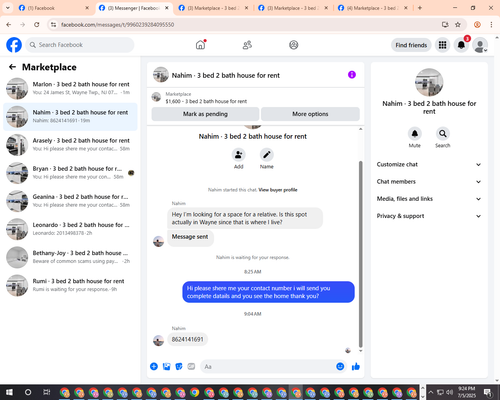Switch to the (4) Marketplace tab
This screenshot has width=500, height=400.
pyautogui.click(x=372, y=8)
